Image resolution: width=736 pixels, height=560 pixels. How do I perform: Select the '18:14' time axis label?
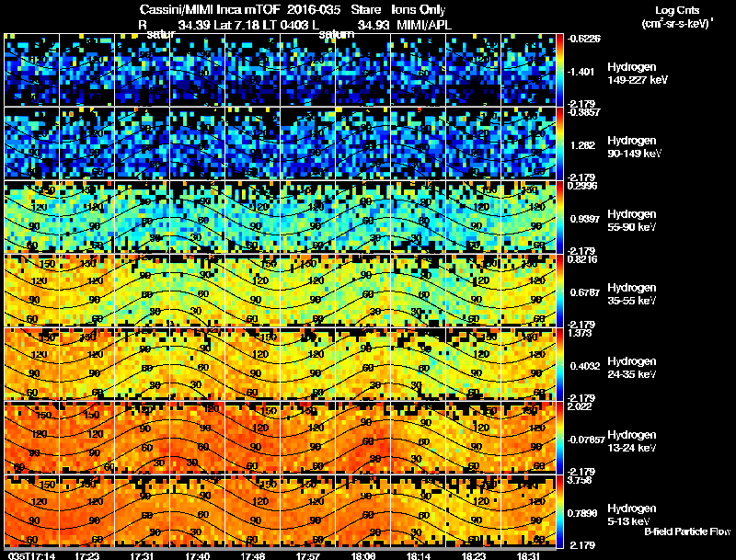pyautogui.click(x=419, y=555)
